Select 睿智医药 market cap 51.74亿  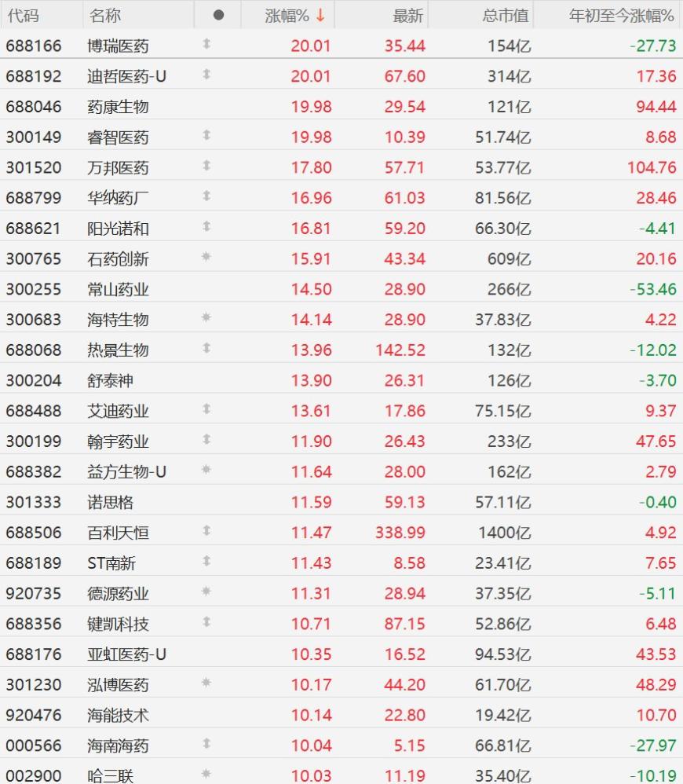pyautogui.click(x=502, y=137)
